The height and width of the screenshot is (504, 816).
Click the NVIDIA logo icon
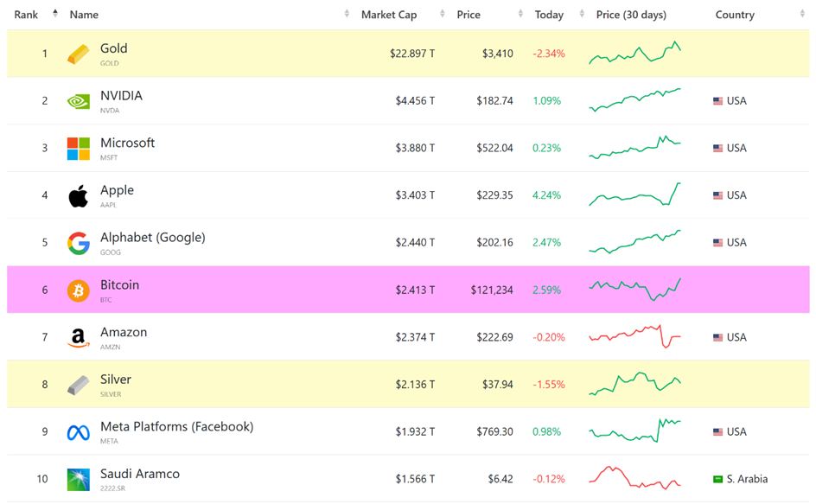(78, 101)
